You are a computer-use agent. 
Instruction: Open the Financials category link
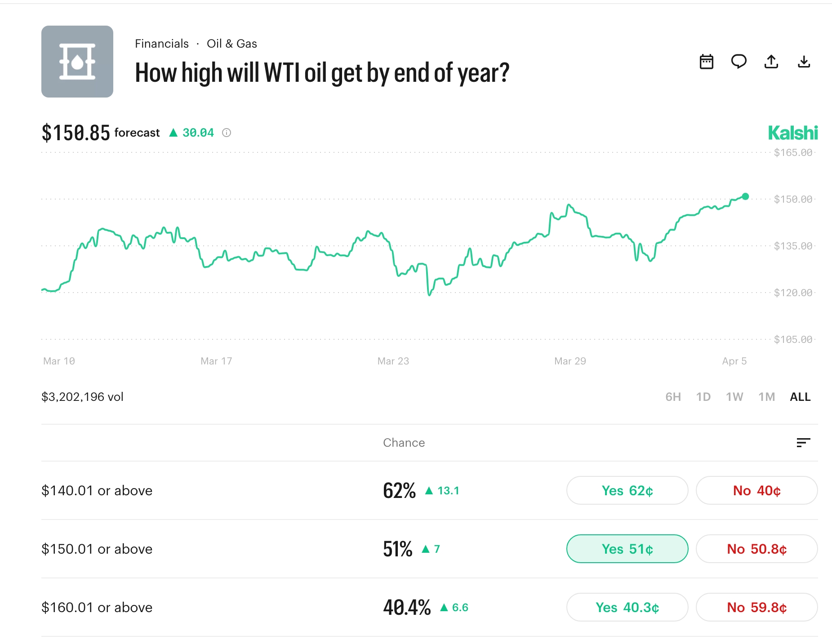[x=161, y=44]
